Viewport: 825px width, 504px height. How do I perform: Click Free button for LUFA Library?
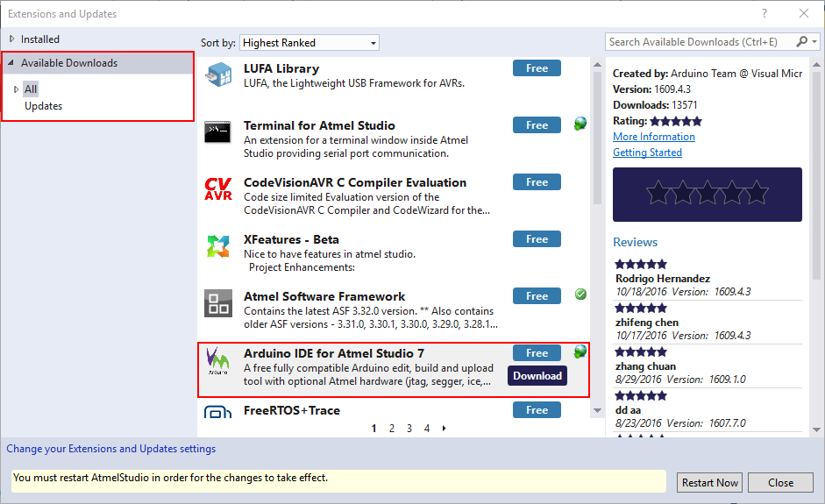click(x=537, y=68)
